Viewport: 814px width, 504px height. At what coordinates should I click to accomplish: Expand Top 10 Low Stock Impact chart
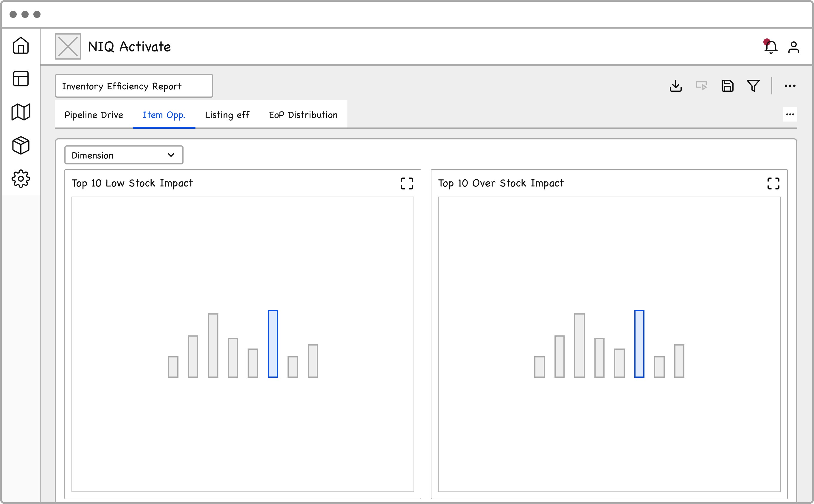(x=407, y=183)
